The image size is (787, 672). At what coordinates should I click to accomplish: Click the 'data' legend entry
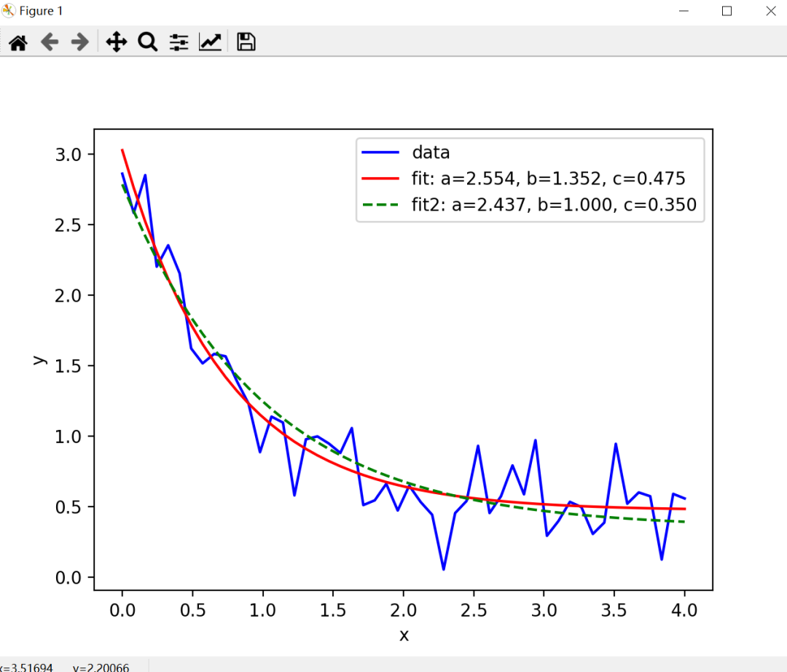click(431, 152)
